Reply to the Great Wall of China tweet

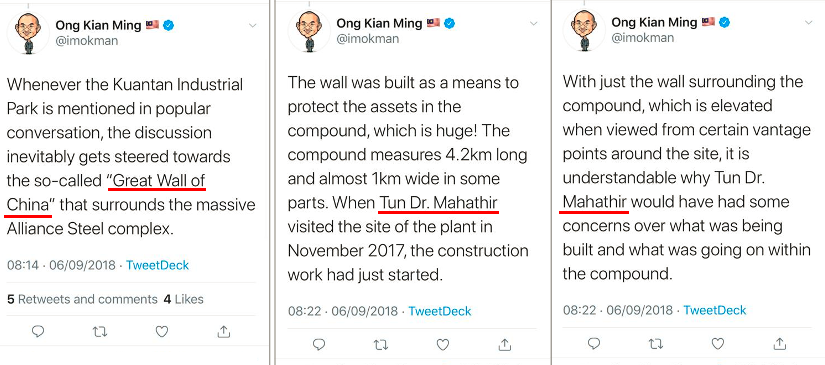(x=38, y=332)
